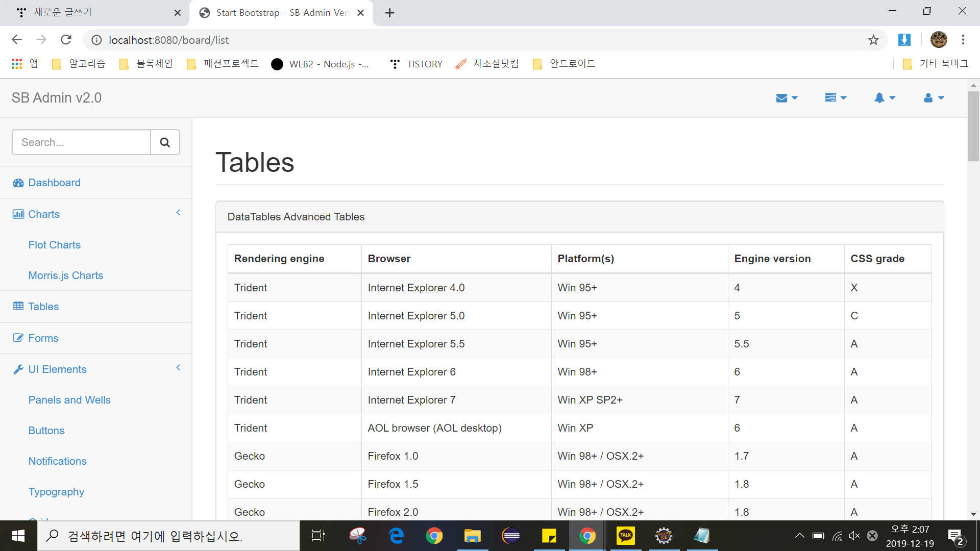The width and height of the screenshot is (980, 551).
Task: Open the TISTORY bookmark
Action: coord(416,64)
